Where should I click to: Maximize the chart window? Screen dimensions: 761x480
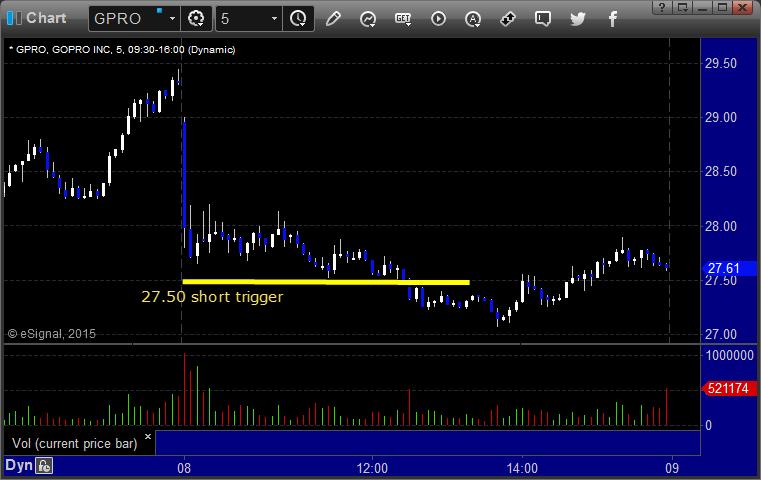[x=722, y=7]
